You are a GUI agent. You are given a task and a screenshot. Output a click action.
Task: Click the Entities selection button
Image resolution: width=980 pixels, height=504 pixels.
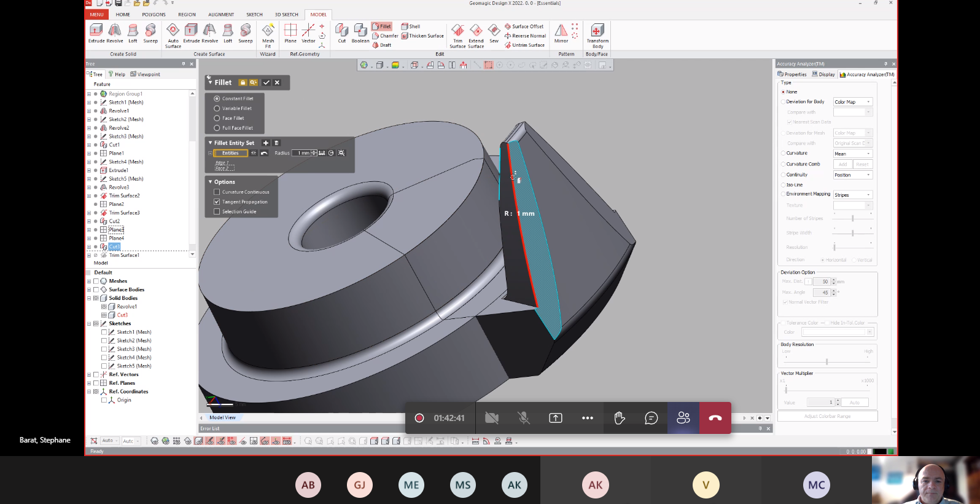coord(230,153)
